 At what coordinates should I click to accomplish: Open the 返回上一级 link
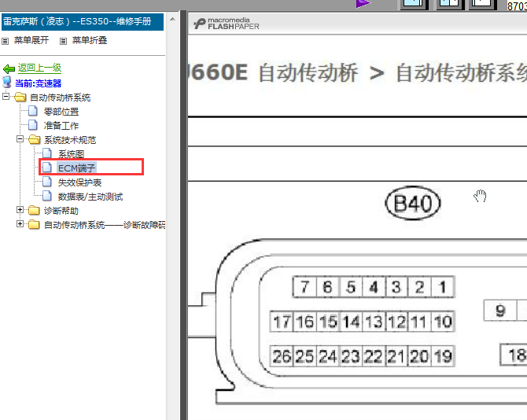pos(39,68)
